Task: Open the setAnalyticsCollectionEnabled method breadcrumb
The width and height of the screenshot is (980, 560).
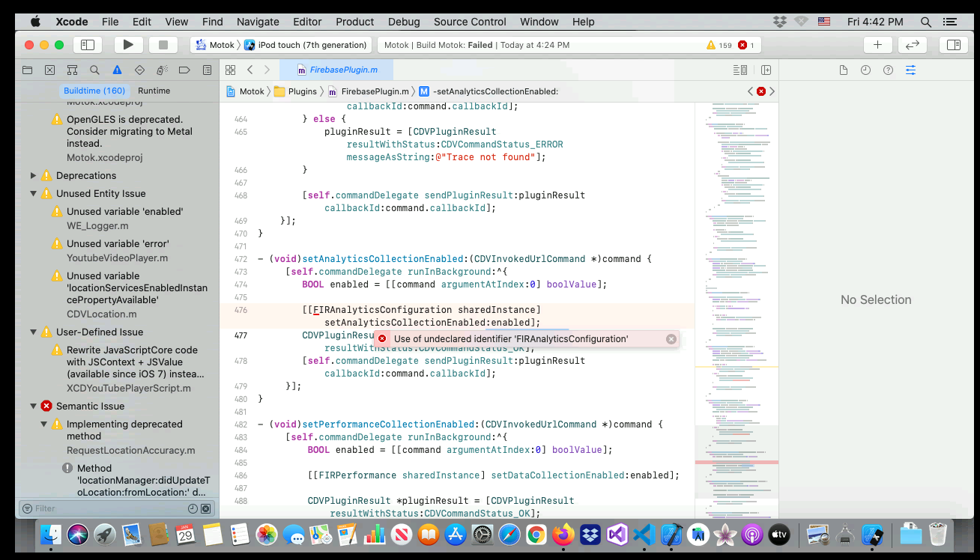Action: (x=489, y=91)
